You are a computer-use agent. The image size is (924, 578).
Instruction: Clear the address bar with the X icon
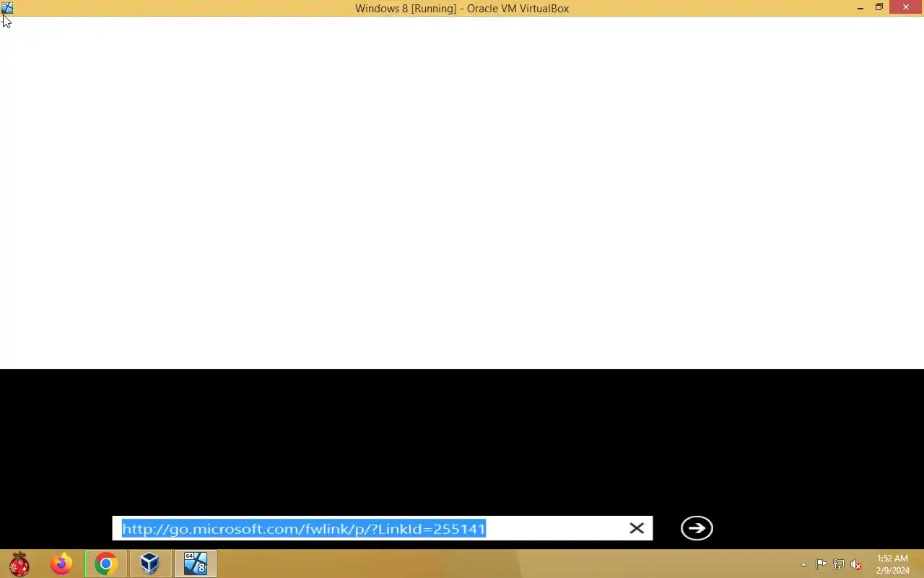pyautogui.click(x=637, y=528)
